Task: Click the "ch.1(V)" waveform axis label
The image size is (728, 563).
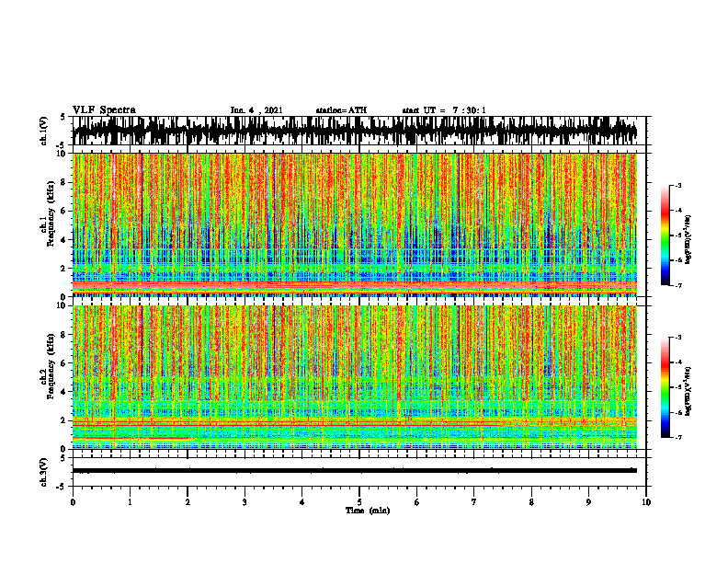Action: coord(44,131)
